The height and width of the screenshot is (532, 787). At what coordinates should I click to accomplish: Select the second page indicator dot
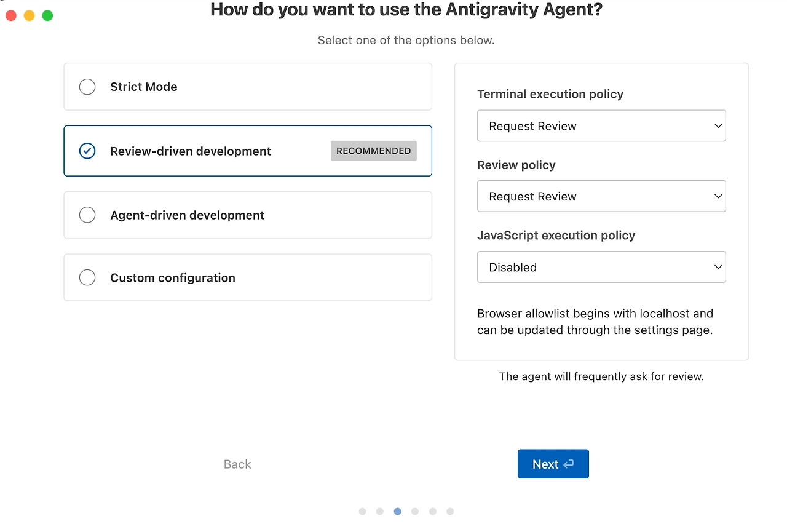[380, 511]
